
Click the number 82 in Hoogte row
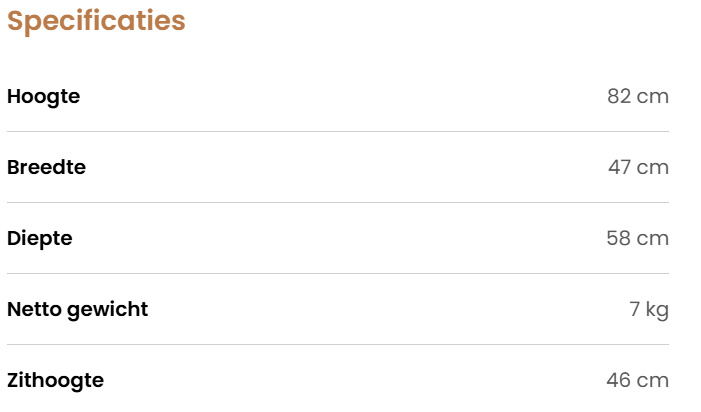[619, 97]
